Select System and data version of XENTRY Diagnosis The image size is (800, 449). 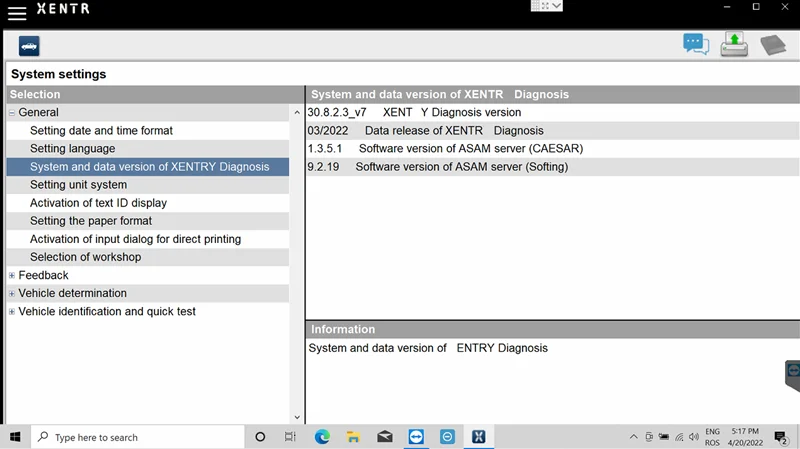click(x=147, y=167)
